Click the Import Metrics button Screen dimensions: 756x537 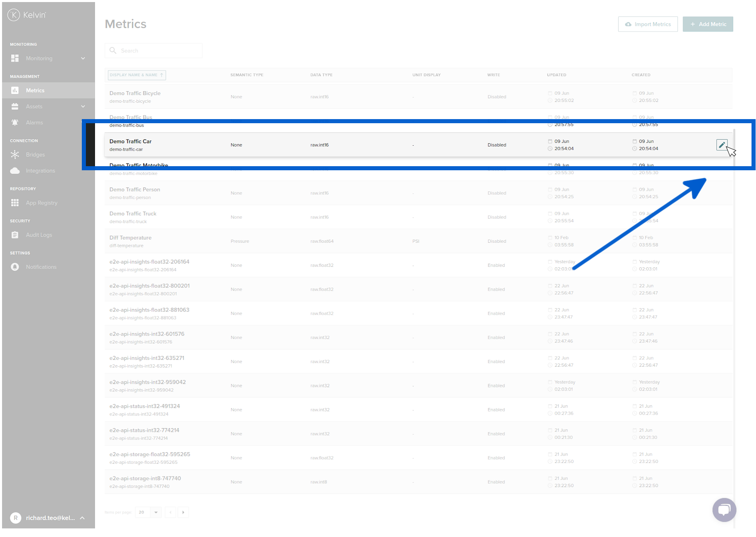point(648,24)
